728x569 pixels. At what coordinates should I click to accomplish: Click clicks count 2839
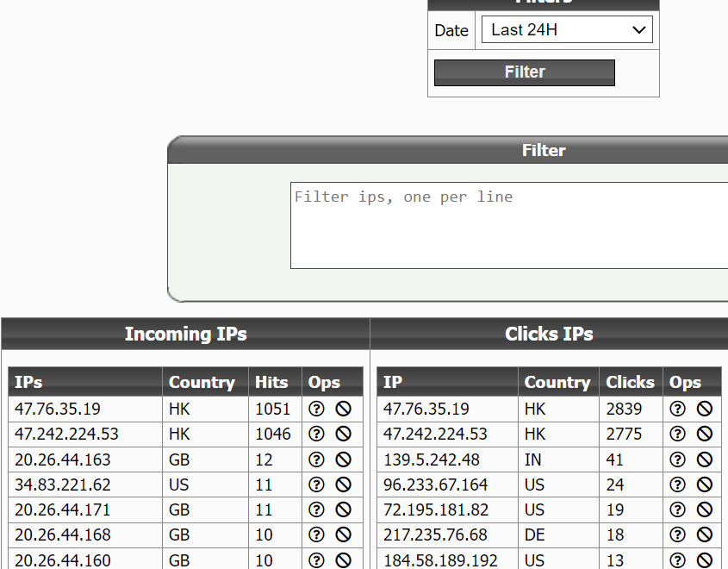pos(624,409)
